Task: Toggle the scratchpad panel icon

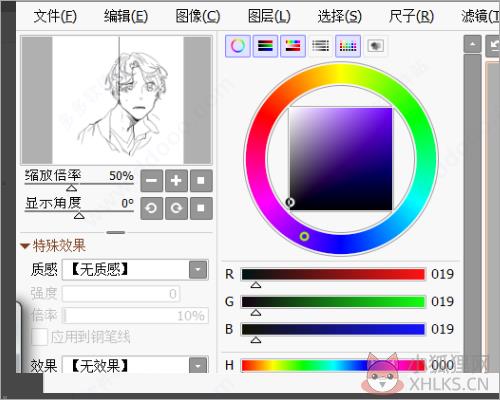Action: tap(375, 46)
